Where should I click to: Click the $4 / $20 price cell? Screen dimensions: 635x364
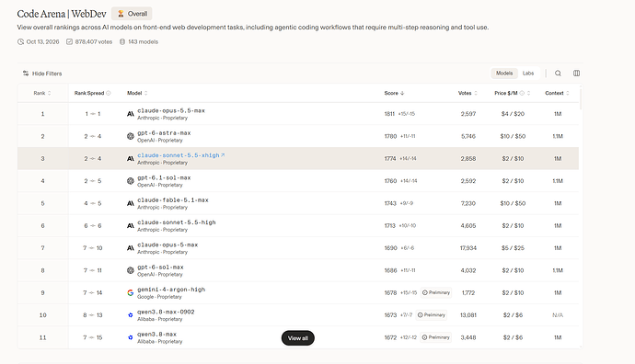pos(513,114)
